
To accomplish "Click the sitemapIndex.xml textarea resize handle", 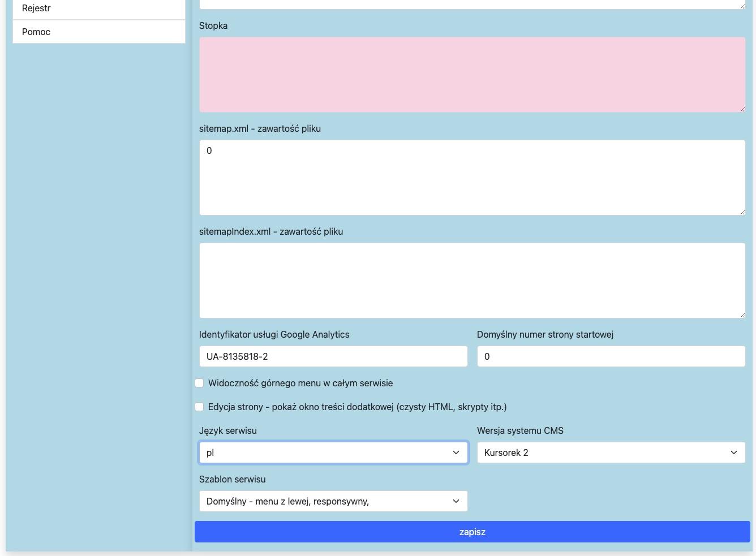I will [x=742, y=314].
